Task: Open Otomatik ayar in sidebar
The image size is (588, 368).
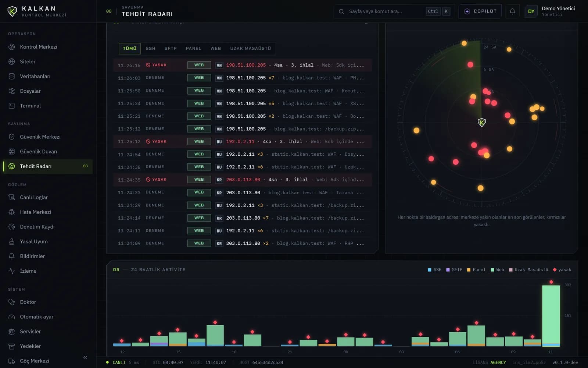Action: (x=48, y=317)
